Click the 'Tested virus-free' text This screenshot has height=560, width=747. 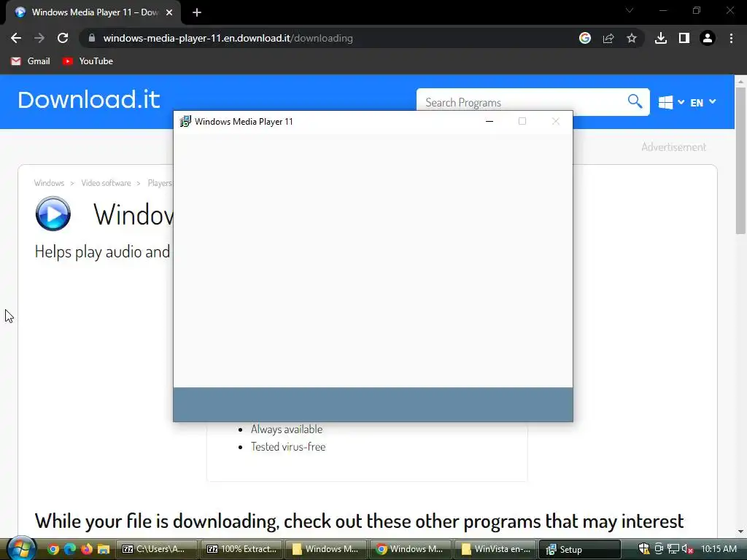pyautogui.click(x=288, y=447)
